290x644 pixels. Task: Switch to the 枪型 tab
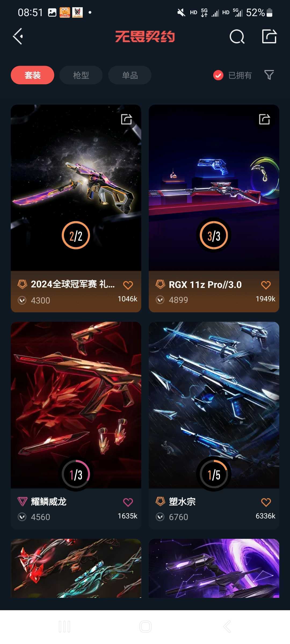point(81,75)
